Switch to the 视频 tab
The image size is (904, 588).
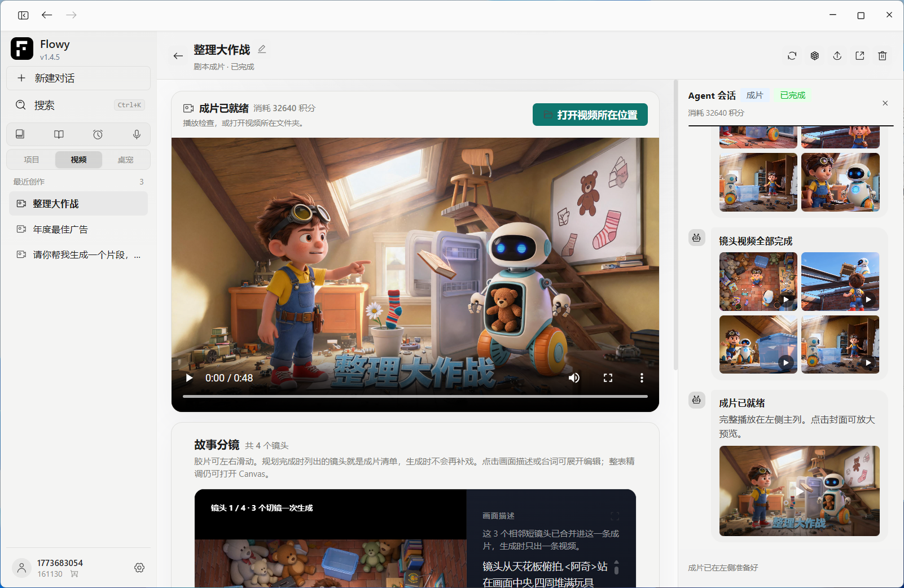[78, 160]
